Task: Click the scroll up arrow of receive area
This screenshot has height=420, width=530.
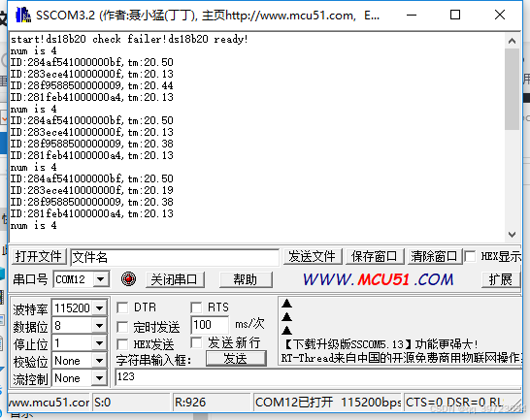Action: (512, 41)
